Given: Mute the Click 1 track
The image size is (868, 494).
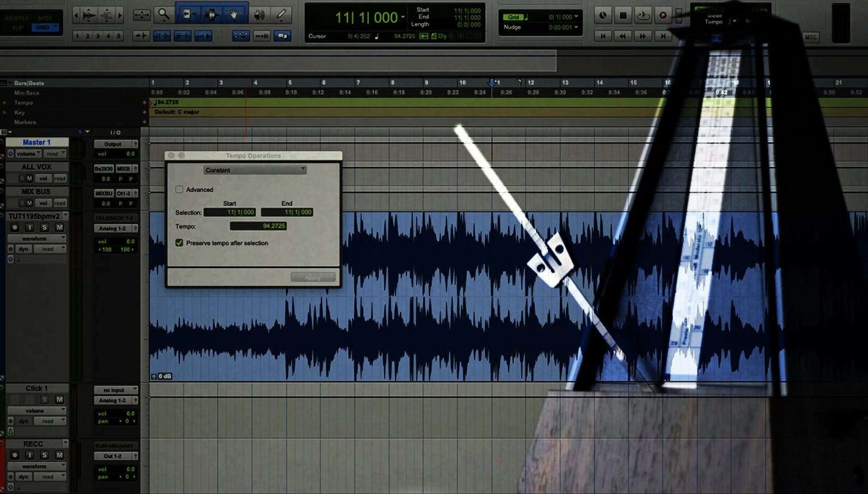Looking at the screenshot, I should pos(59,399).
